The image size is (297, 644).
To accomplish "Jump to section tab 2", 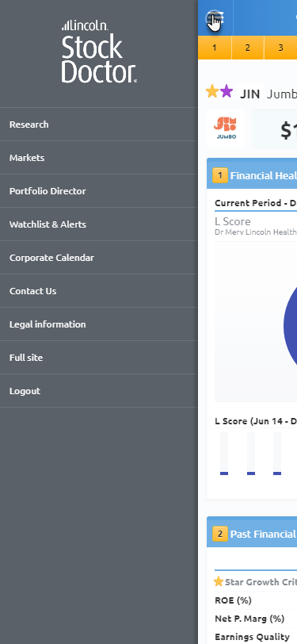I will 247,48.
